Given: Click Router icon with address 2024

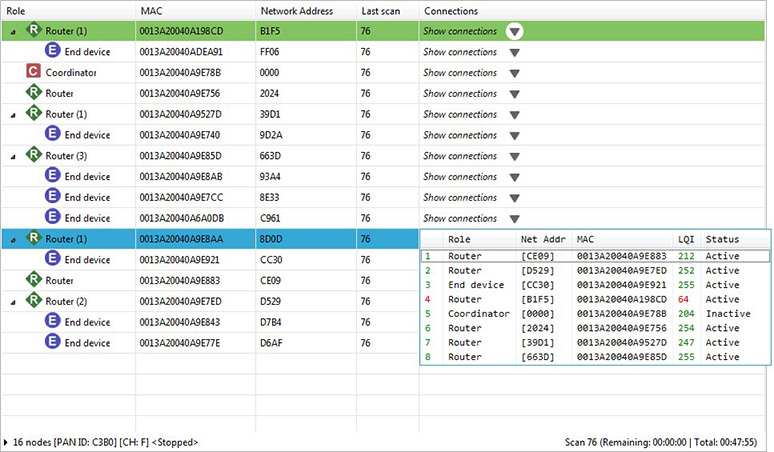Looking at the screenshot, I should [33, 92].
